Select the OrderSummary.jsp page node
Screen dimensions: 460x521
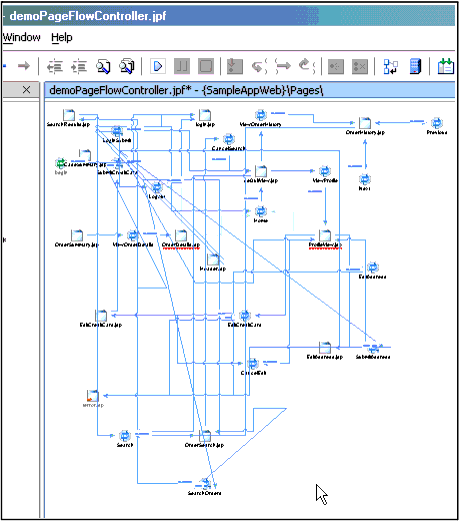pos(77,235)
